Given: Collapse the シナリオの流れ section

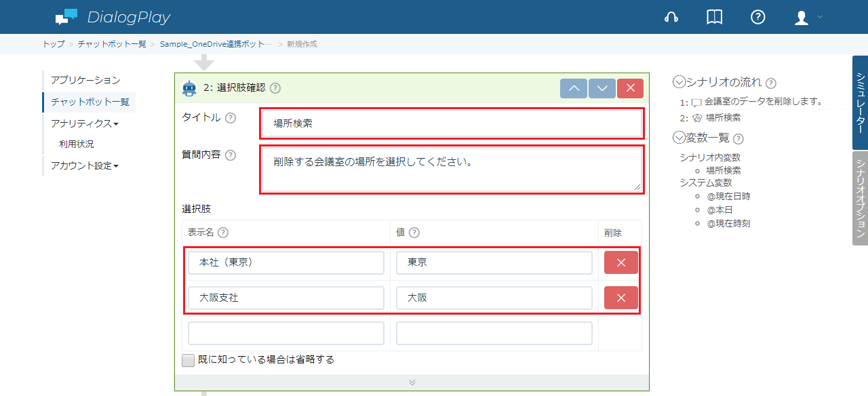Looking at the screenshot, I should click(x=678, y=82).
